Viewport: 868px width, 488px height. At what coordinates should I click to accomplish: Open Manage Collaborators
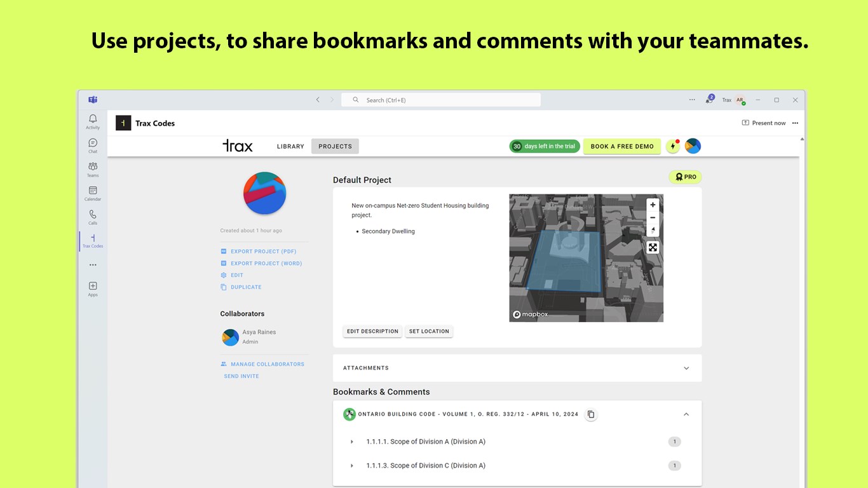coord(262,364)
